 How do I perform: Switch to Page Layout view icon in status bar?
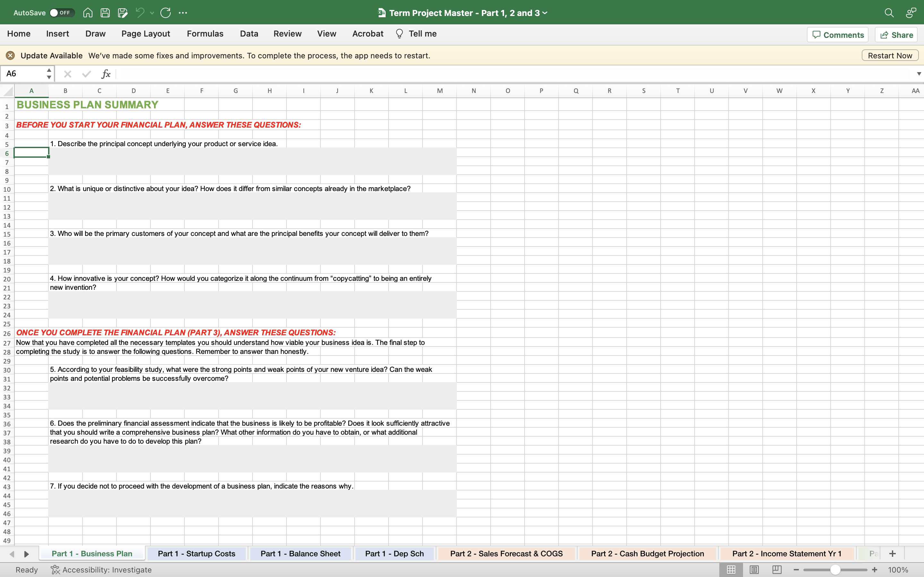pos(754,569)
